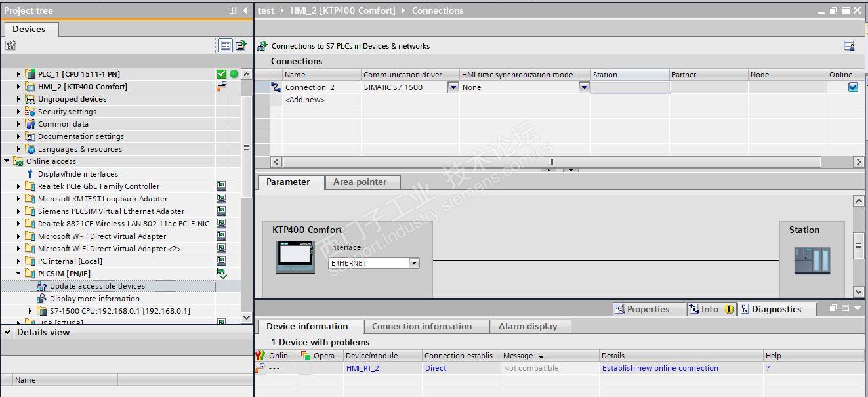The height and width of the screenshot is (397, 868).
Task: Sort by the Message column arrow
Action: (541, 356)
